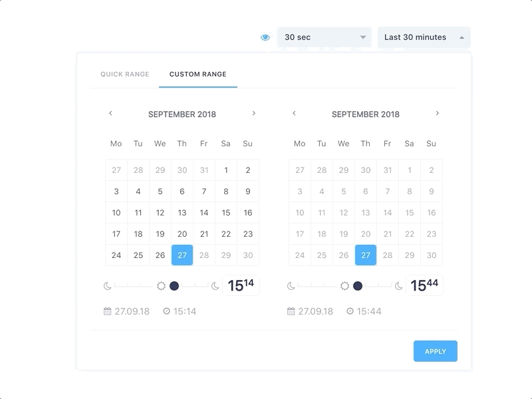Choose September 24 in left calendar
Viewport: 532px width, 399px height.
pos(116,255)
